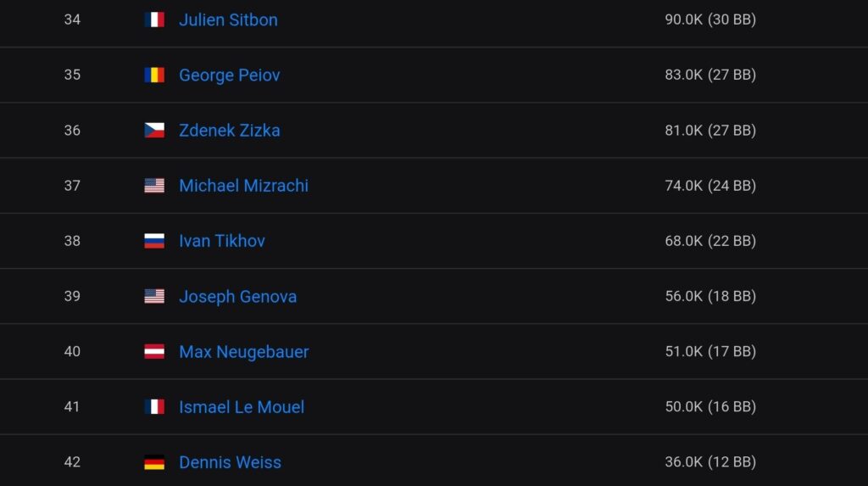The height and width of the screenshot is (486, 868).
Task: Open the George Peiov player link
Action: coord(229,75)
